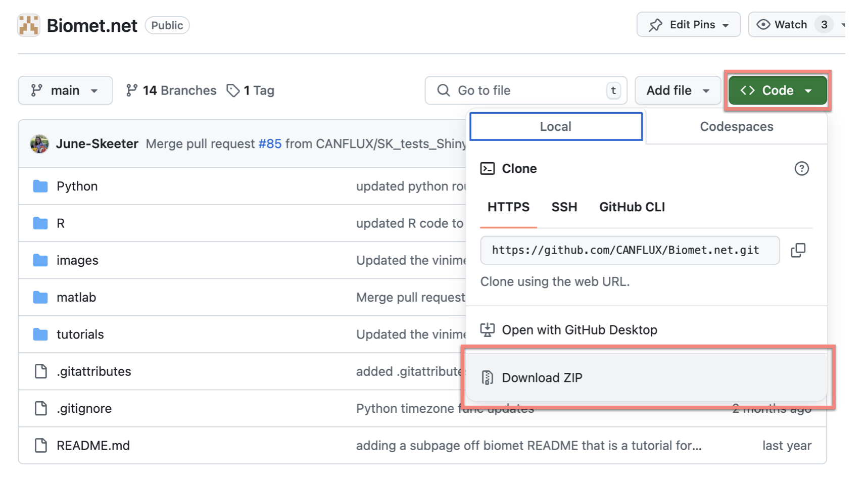Open the .gitignore file

tap(84, 408)
